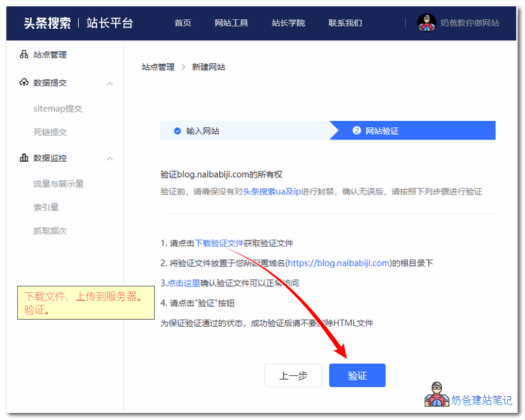Click the blue checkmark on 输入网站 step
The width and height of the screenshot is (525, 420).
[176, 130]
